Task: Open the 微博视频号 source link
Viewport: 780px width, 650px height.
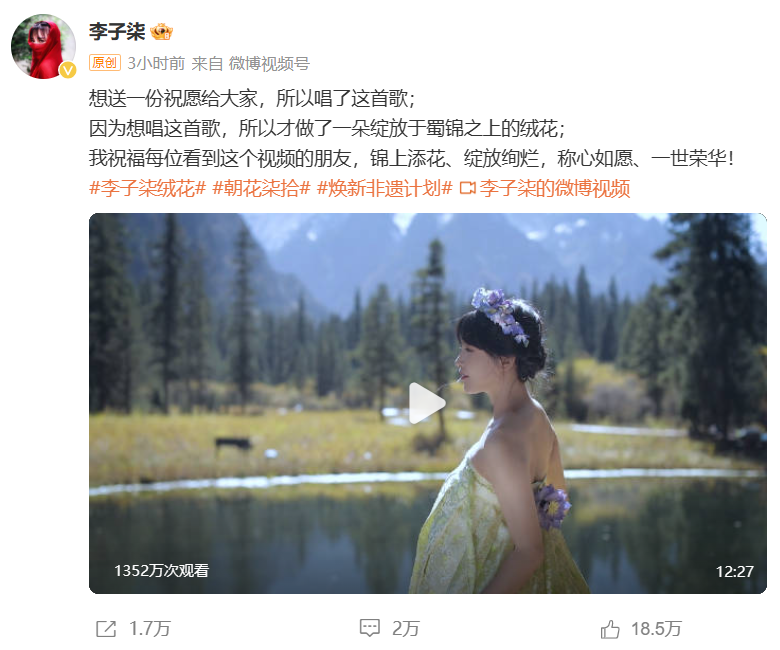Action: pos(269,63)
